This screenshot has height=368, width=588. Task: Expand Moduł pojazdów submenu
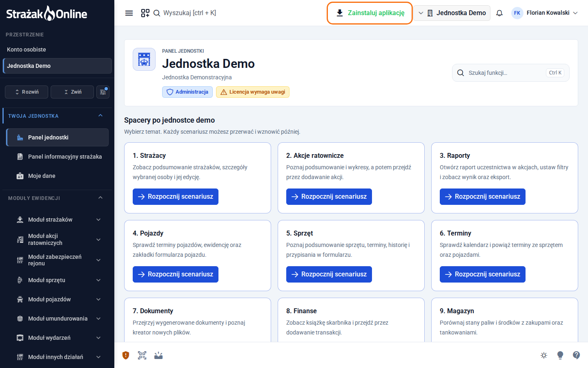tap(98, 299)
